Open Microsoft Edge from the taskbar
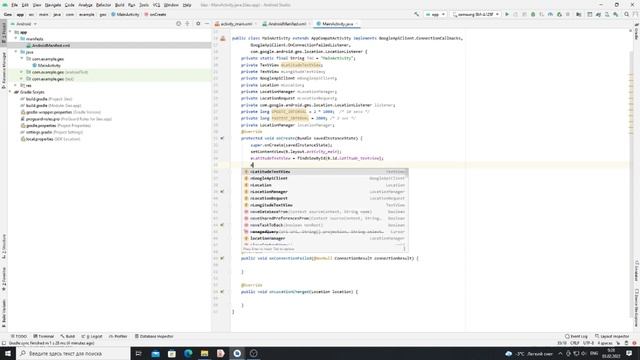Image resolution: width=640 pixels, height=360 pixels. point(188,353)
